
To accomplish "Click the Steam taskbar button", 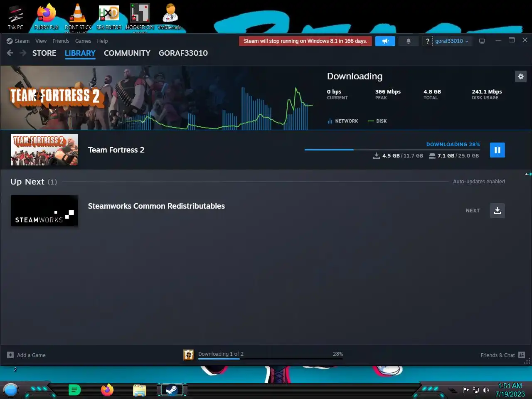I will click(x=172, y=390).
